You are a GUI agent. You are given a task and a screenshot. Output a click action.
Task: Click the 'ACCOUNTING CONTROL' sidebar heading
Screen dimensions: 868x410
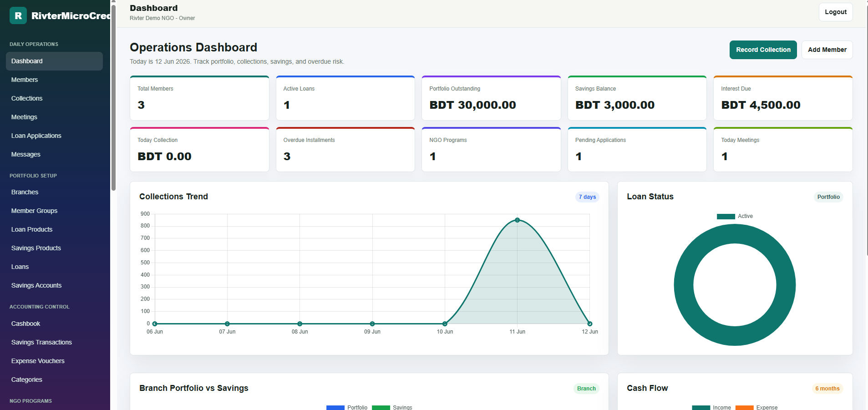40,307
